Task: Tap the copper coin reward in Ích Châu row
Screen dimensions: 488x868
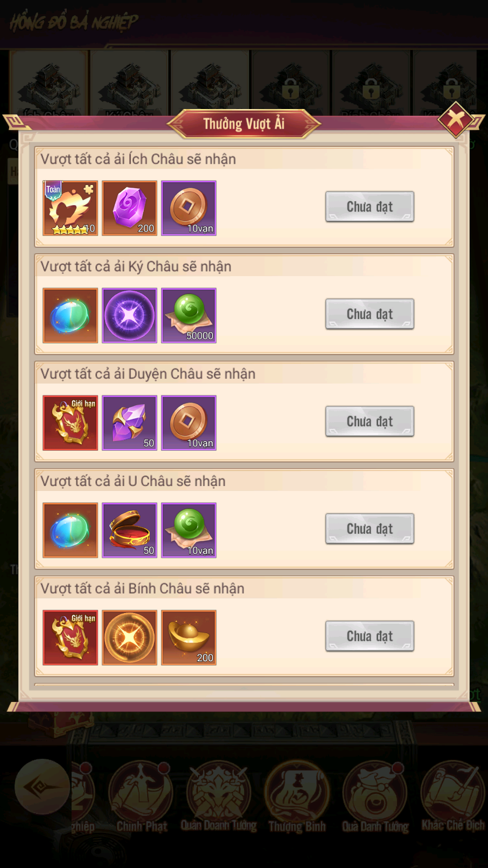Action: tap(189, 208)
